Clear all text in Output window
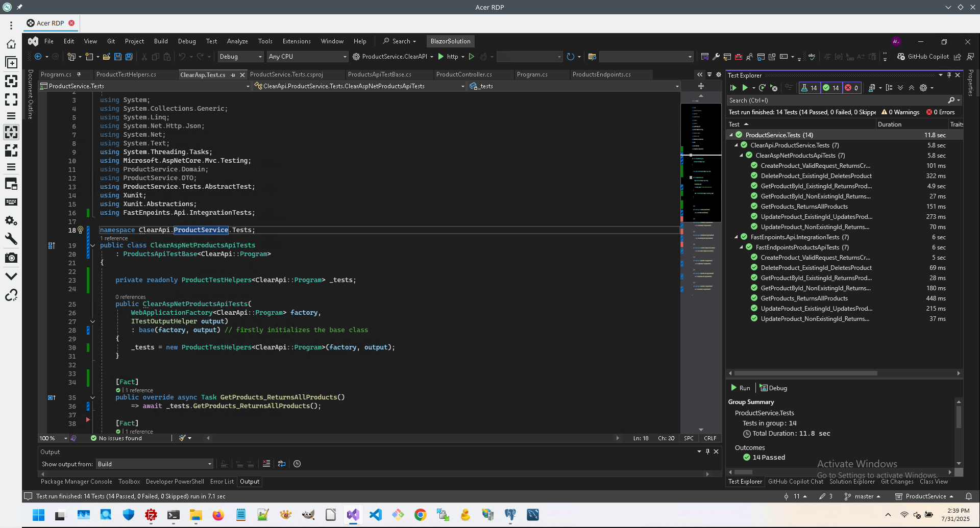Image resolution: width=980 pixels, height=528 pixels. (x=266, y=464)
